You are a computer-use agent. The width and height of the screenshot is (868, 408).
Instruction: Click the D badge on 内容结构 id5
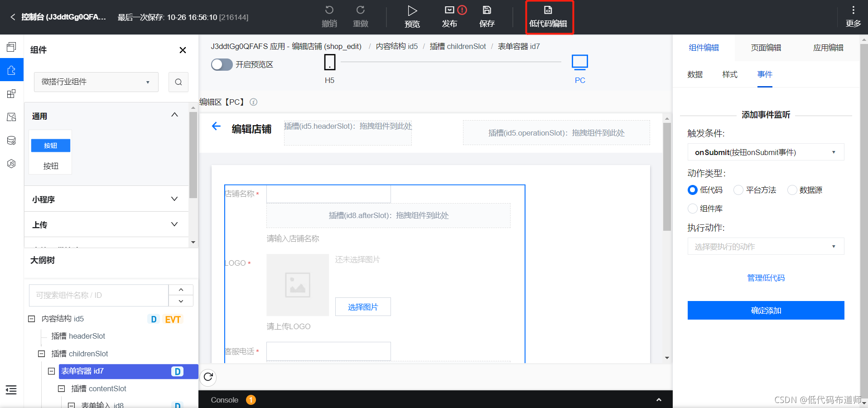pos(154,319)
